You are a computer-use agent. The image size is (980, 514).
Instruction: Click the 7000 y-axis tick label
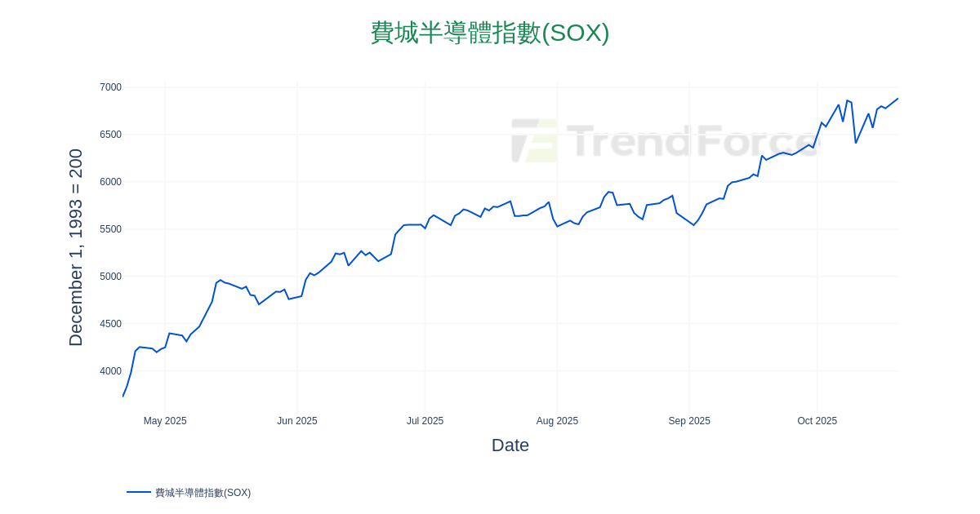110,87
